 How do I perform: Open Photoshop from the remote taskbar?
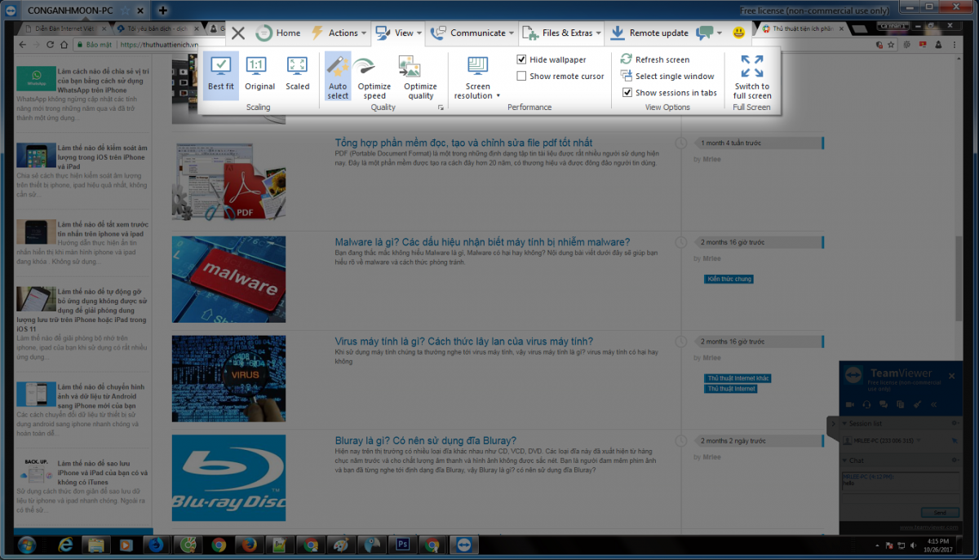401,545
